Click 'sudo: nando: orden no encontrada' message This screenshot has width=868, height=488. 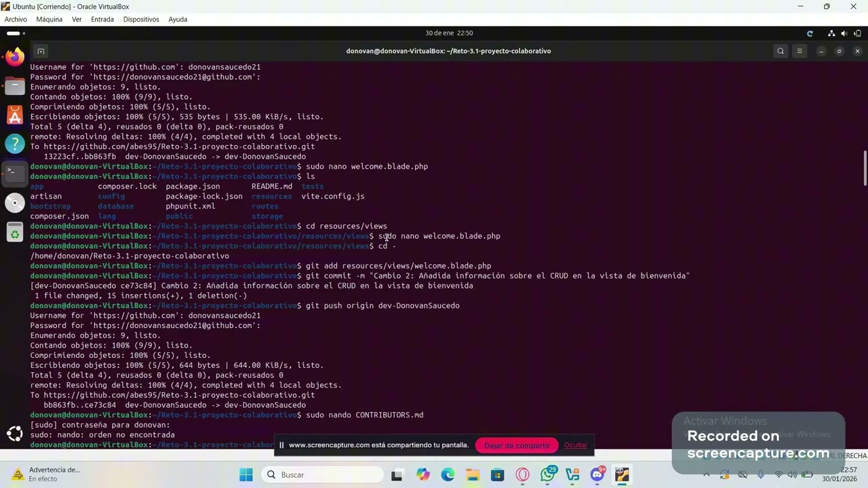pyautogui.click(x=102, y=435)
